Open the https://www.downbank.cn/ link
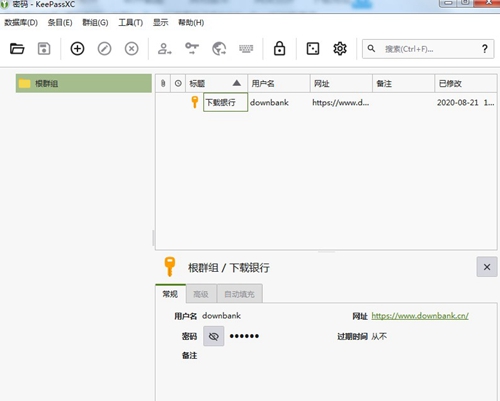The width and height of the screenshot is (500, 401). pyautogui.click(x=420, y=316)
